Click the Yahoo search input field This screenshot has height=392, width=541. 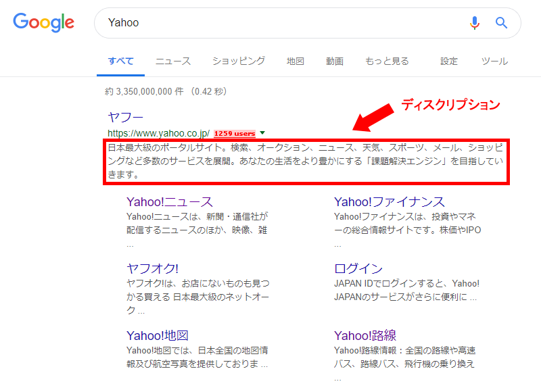pos(284,23)
